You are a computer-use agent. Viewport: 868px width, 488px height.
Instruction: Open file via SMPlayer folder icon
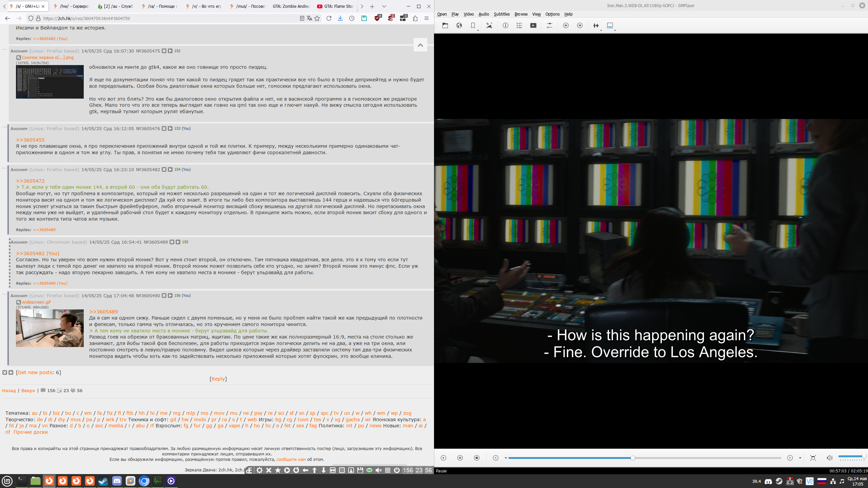445,25
